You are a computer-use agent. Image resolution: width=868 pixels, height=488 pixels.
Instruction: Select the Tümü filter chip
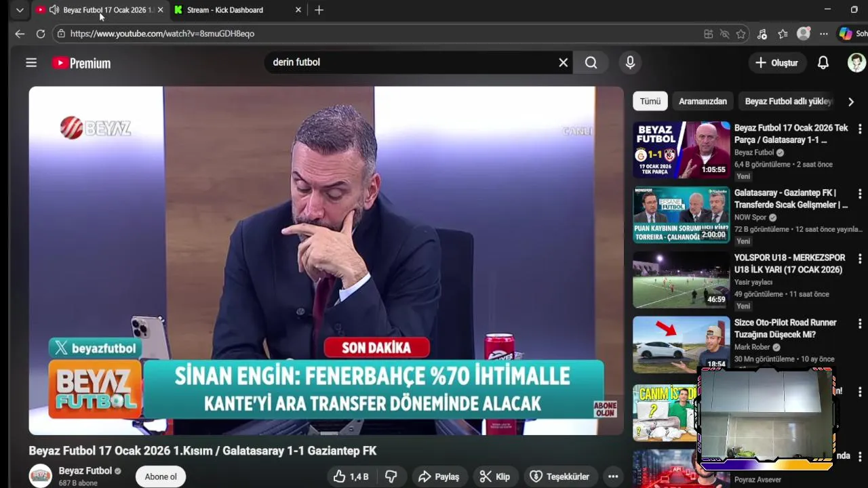coord(650,101)
